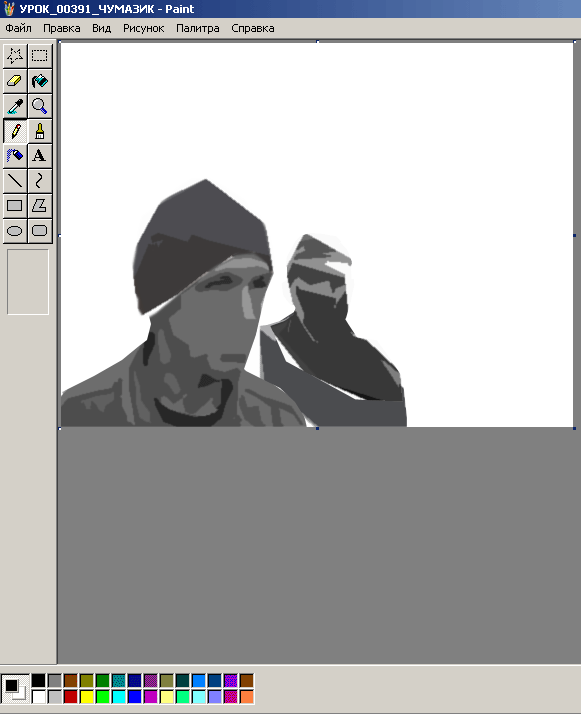
Task: Choose the yellow color swatch
Action: click(x=87, y=697)
